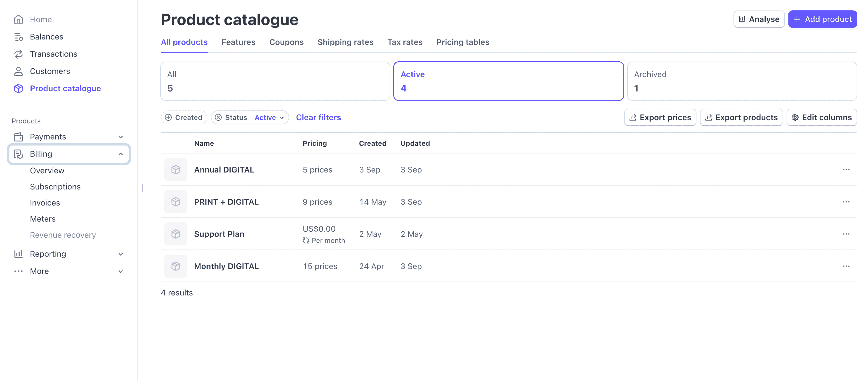Click the Support Plan product thumbnail icon

(x=176, y=234)
